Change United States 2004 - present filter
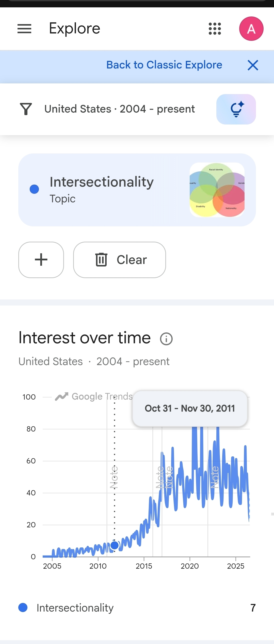 click(120, 109)
